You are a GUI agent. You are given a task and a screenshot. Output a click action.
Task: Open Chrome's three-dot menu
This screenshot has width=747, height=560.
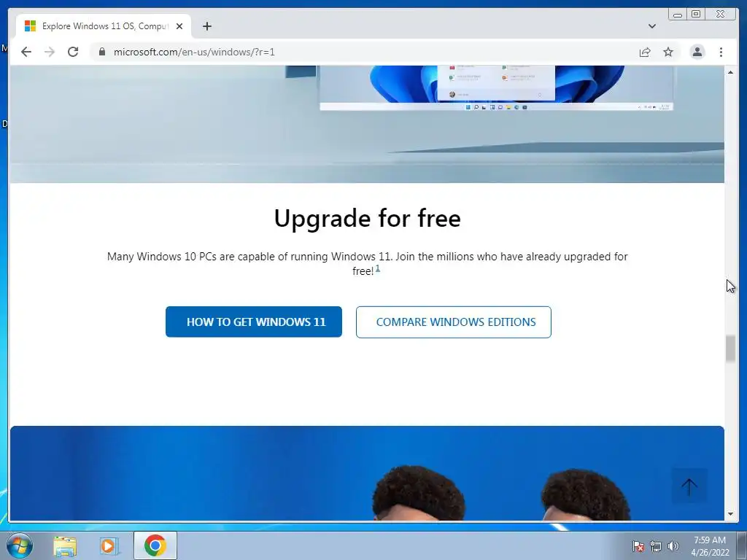(721, 52)
